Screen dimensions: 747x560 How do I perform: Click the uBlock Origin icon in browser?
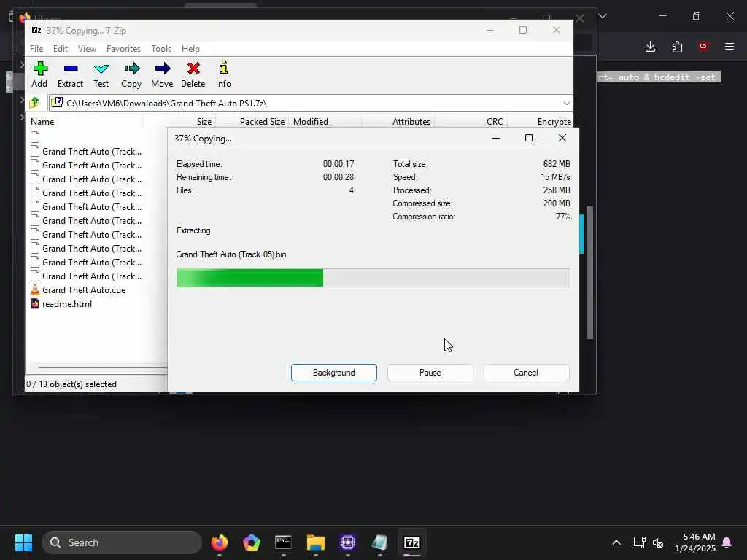tap(703, 46)
